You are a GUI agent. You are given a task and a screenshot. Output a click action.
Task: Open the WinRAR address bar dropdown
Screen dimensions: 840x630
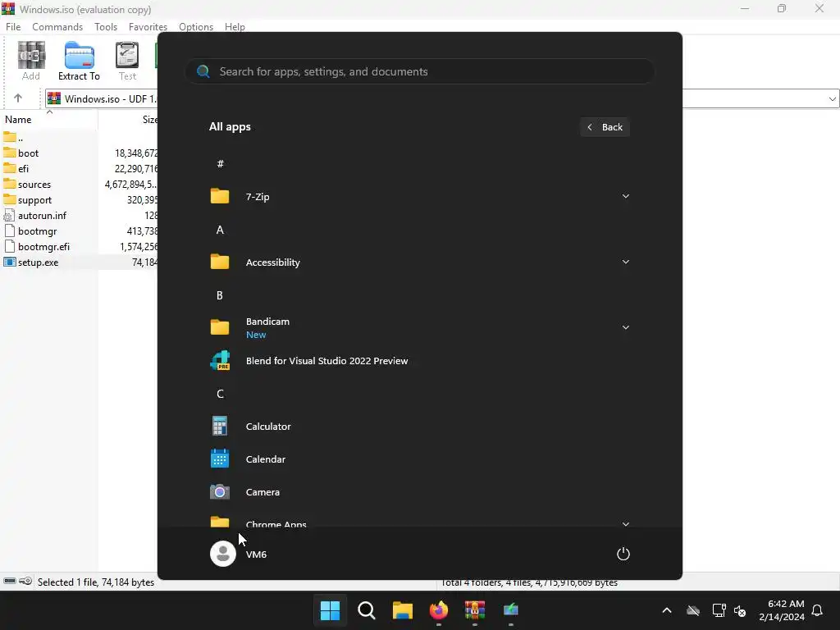tap(832, 98)
